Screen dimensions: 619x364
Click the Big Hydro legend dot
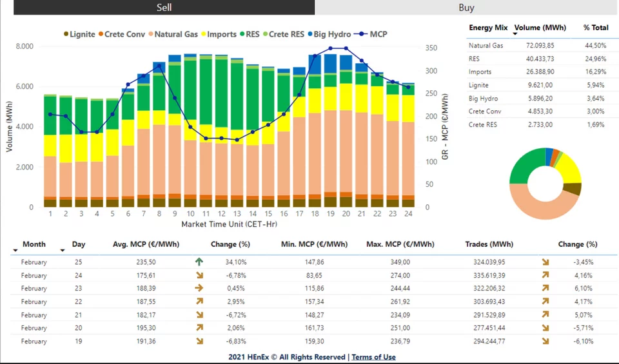(x=309, y=34)
